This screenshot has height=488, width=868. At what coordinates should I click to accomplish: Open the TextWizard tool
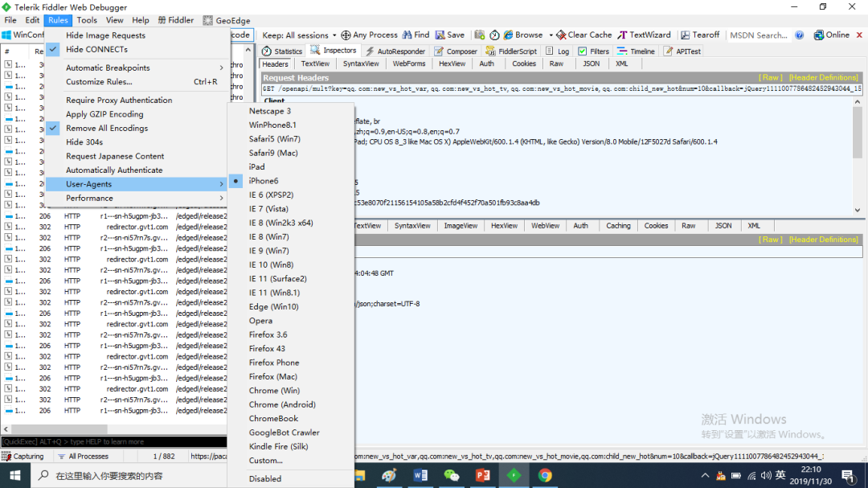pyautogui.click(x=644, y=35)
